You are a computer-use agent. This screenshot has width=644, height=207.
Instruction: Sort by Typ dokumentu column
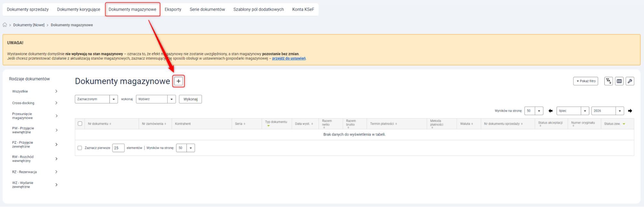(276, 123)
